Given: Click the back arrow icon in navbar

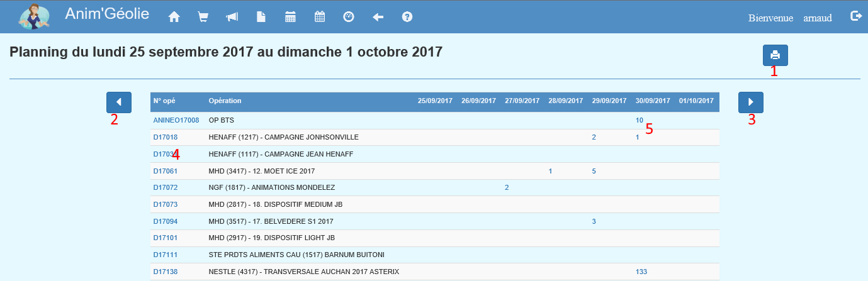Looking at the screenshot, I should 378,18.
